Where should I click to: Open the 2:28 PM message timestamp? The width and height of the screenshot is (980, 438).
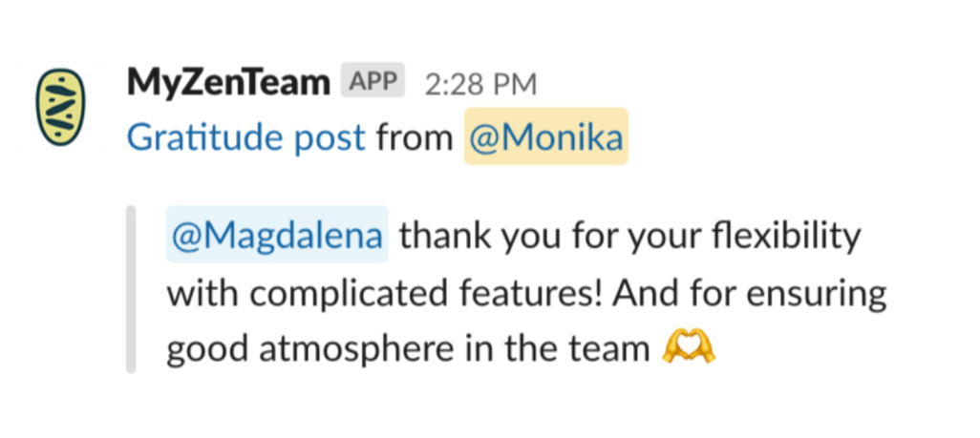pyautogui.click(x=480, y=85)
